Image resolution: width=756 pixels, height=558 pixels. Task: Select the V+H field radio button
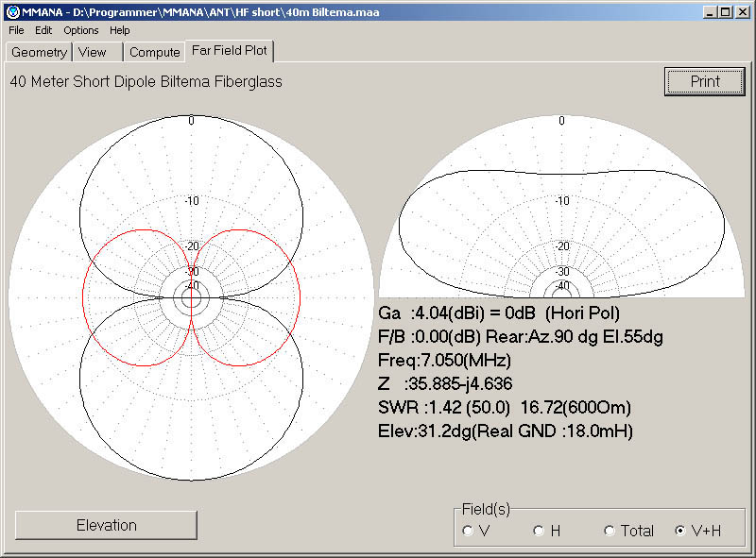(698, 531)
